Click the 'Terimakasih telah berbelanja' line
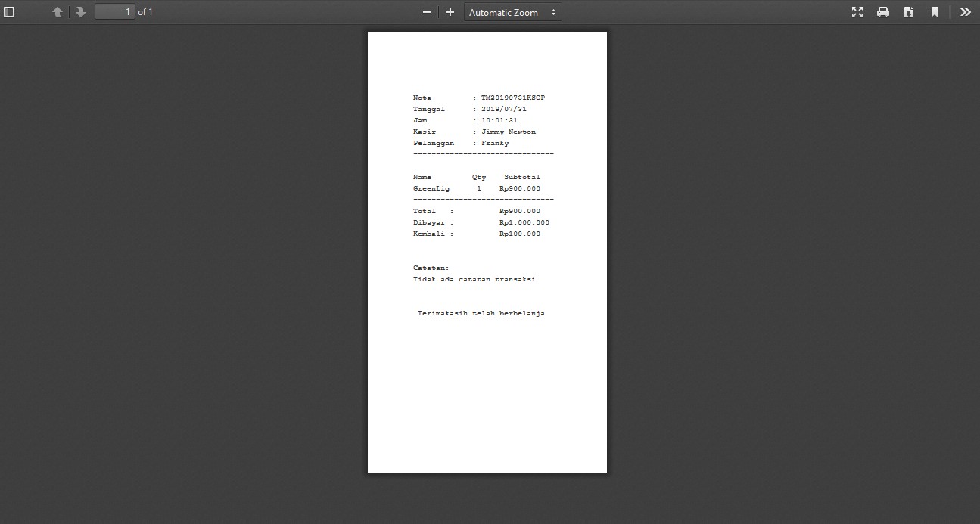The height and width of the screenshot is (524, 980). pos(480,312)
